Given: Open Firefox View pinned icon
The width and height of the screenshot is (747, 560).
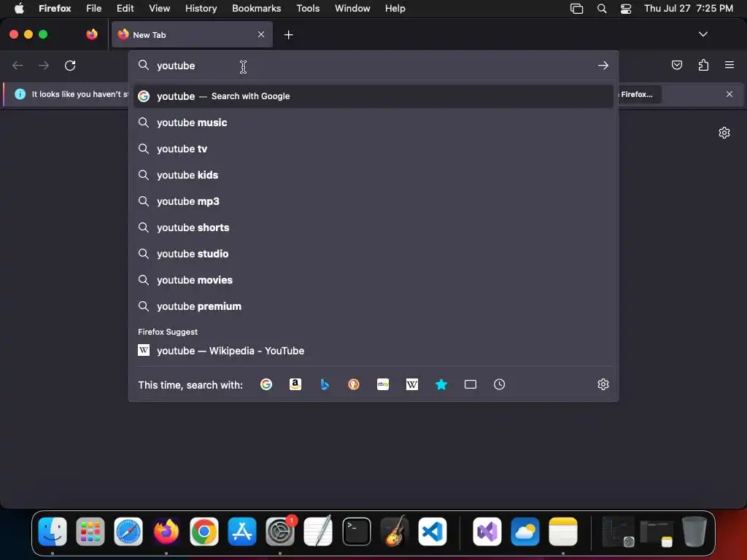Looking at the screenshot, I should (92, 34).
